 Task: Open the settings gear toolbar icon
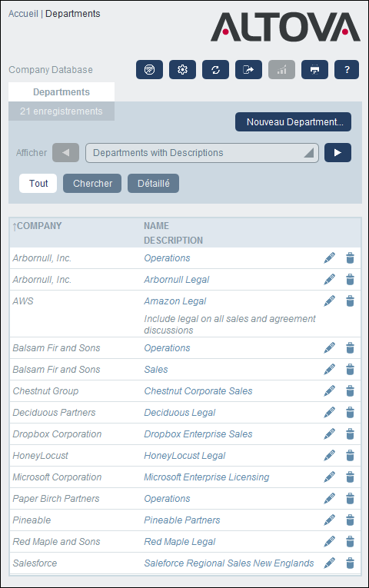(182, 69)
